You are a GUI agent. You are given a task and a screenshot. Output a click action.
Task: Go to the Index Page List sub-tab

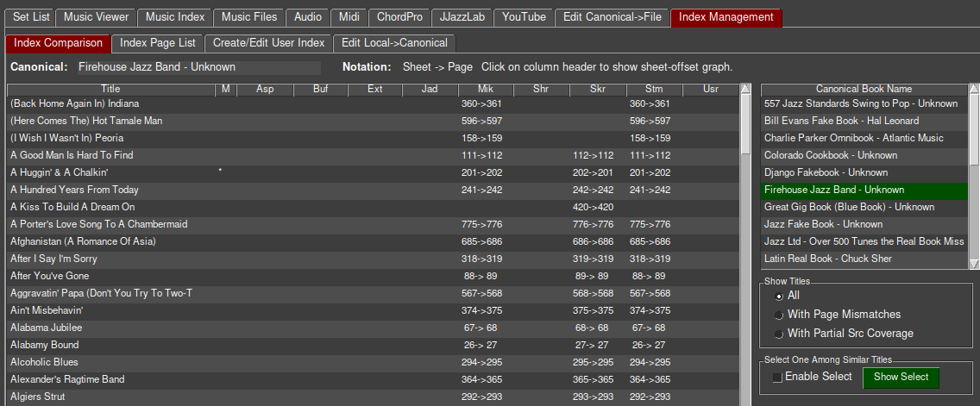[x=158, y=43]
